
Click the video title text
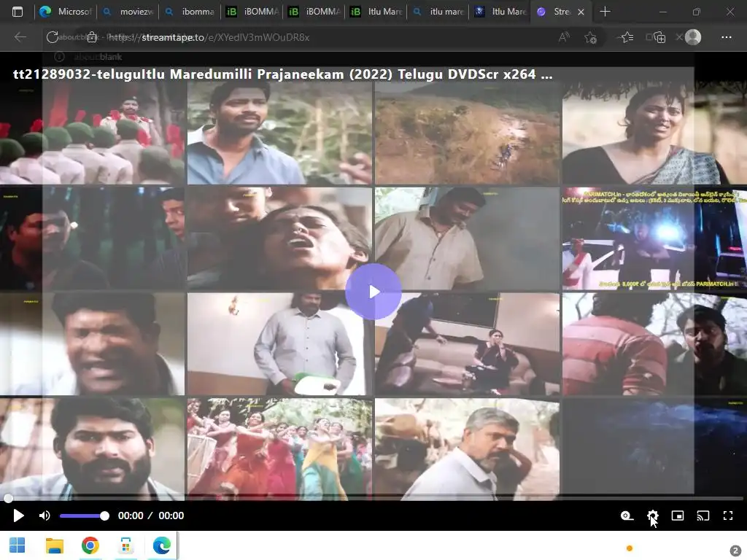coord(282,74)
